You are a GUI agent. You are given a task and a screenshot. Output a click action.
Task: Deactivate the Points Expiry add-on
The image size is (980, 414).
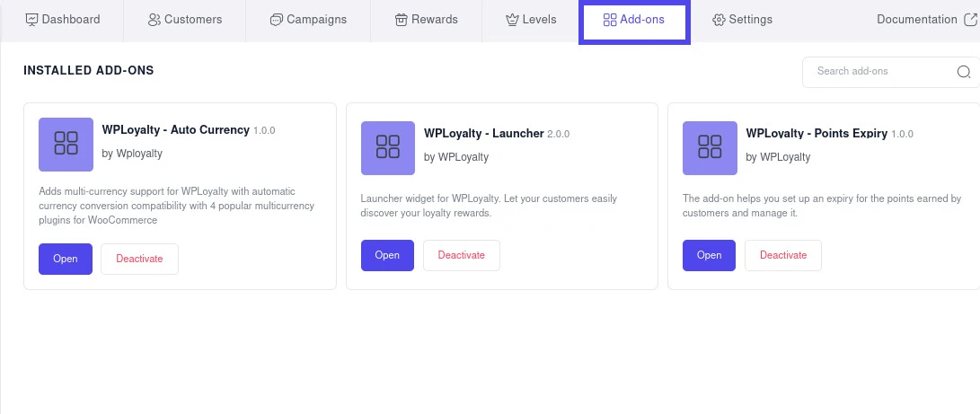coord(783,255)
